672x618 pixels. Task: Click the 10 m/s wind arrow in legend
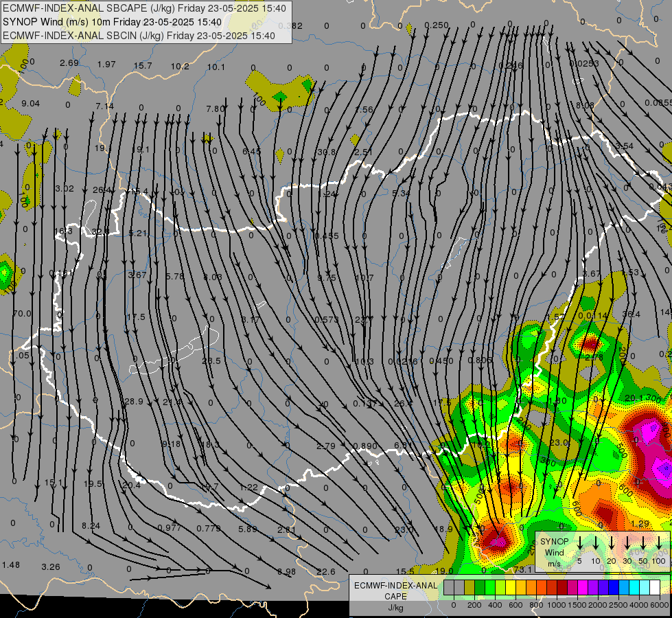[596, 543]
